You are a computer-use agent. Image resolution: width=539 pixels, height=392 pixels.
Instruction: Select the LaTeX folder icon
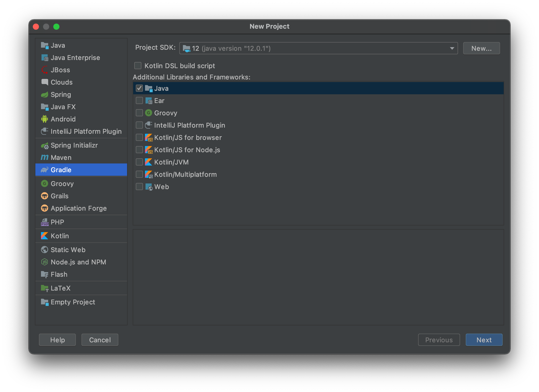[x=45, y=288]
